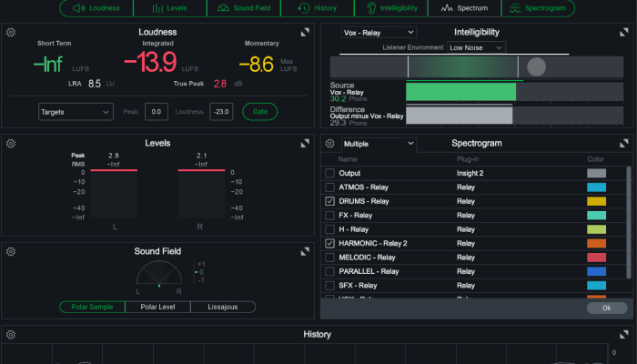Image resolution: width=637 pixels, height=364 pixels.
Task: Expand the Levels panel to full view
Action: tap(305, 144)
